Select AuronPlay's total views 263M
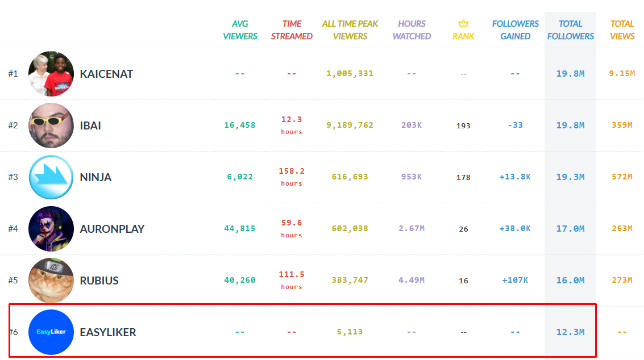The height and width of the screenshot is (360, 644). tap(622, 229)
